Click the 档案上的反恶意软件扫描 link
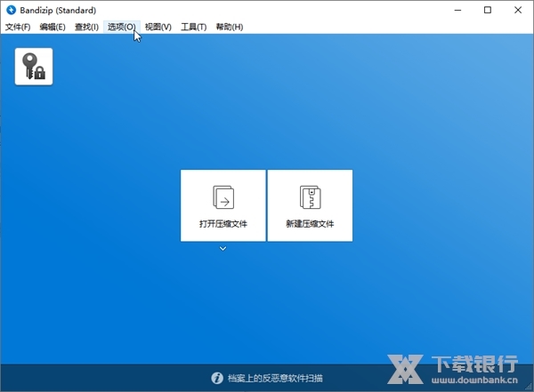Screen dimensions: 534x392 coord(275,378)
